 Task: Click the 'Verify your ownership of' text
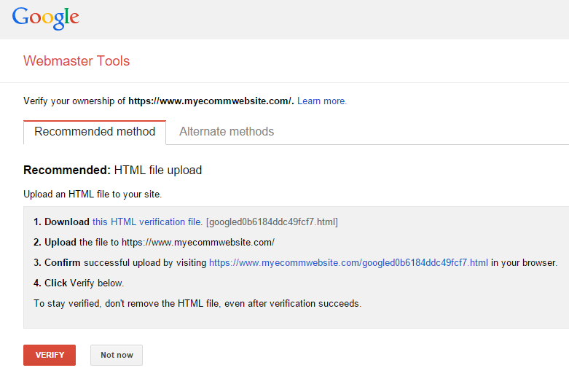74,101
